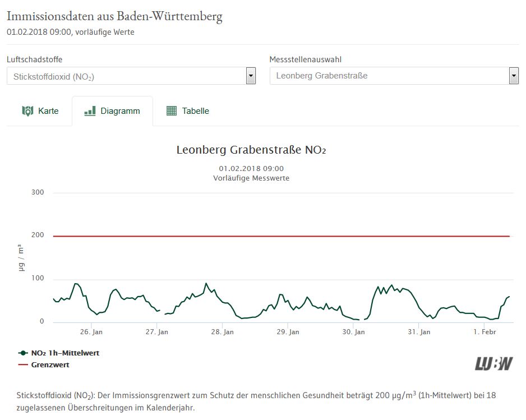Screen dimensions: 526x420
Task: Click the red 200 µg/m³ limit line
Action: click(280, 236)
